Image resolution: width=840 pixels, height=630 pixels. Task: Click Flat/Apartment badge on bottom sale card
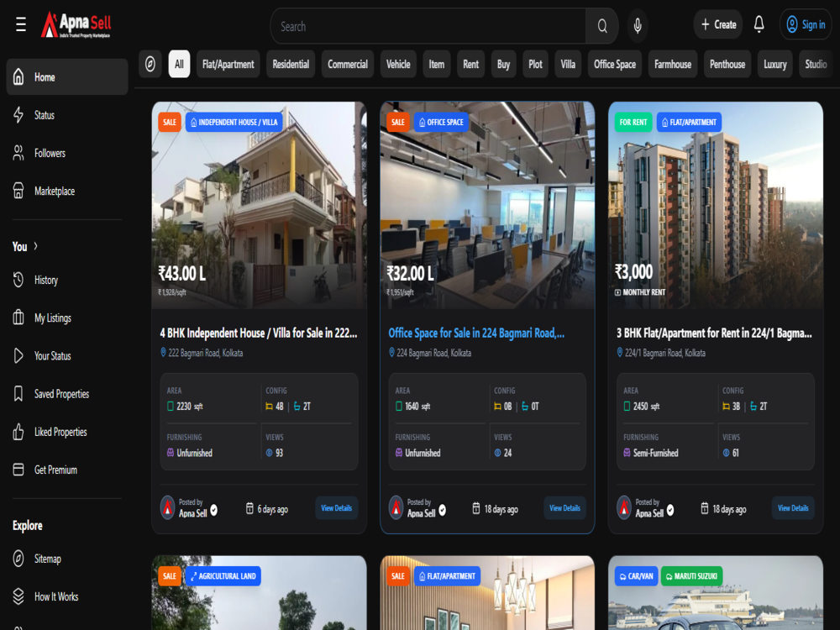click(448, 576)
